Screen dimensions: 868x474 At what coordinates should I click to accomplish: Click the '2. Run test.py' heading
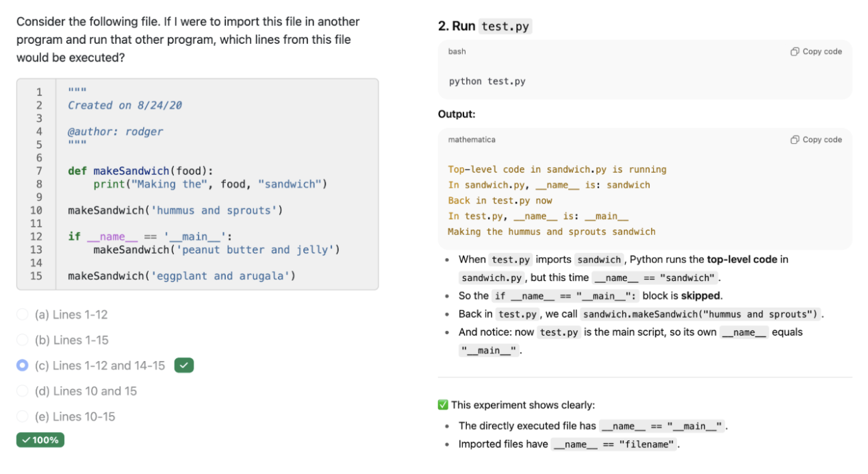[485, 26]
